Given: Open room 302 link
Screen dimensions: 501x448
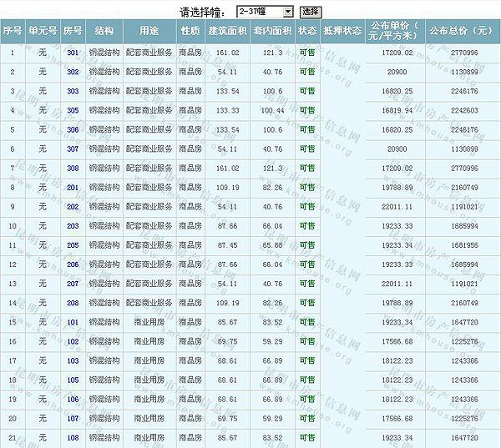Looking at the screenshot, I should coord(73,72).
